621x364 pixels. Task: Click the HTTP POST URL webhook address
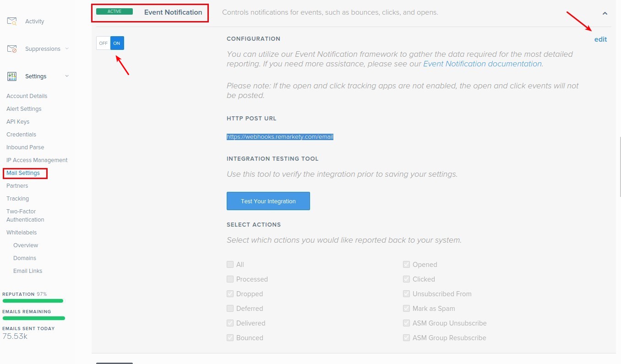(280, 136)
